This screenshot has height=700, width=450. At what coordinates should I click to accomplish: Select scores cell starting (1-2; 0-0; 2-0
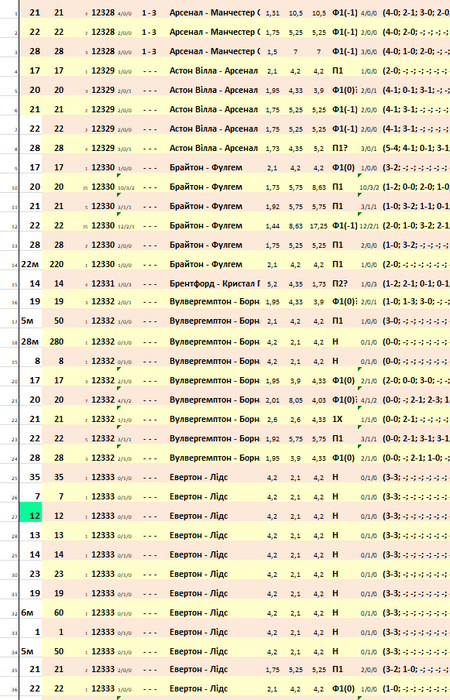point(416,187)
